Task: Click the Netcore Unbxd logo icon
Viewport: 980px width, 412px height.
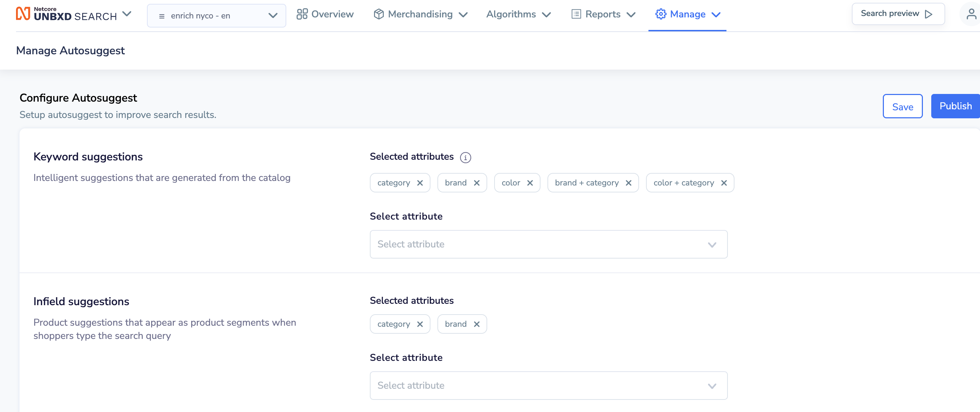Action: 23,14
